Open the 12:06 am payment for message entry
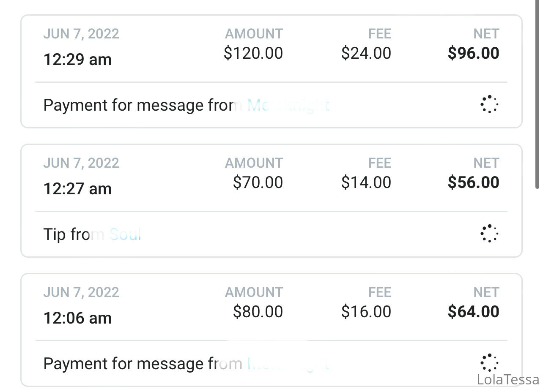 pos(271,330)
